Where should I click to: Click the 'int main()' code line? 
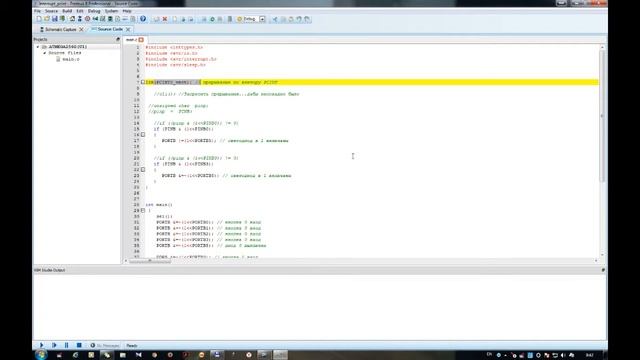click(x=159, y=204)
